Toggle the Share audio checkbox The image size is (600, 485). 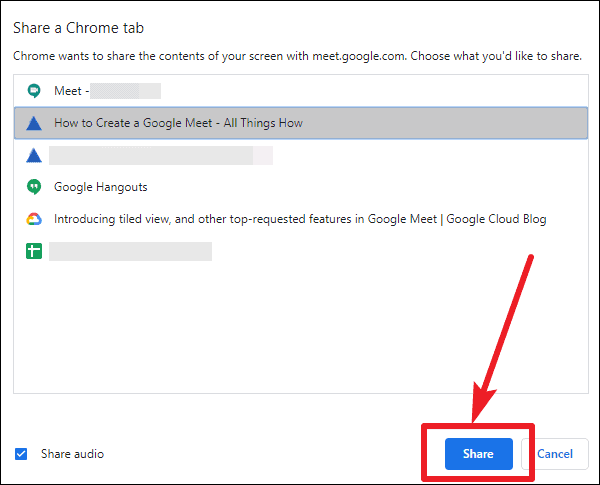[x=21, y=454]
